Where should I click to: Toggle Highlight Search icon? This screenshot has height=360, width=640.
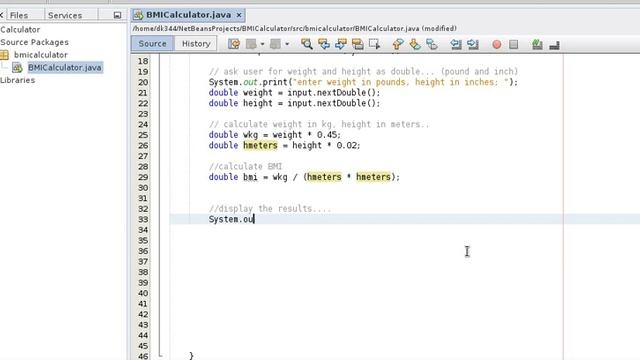coord(358,44)
